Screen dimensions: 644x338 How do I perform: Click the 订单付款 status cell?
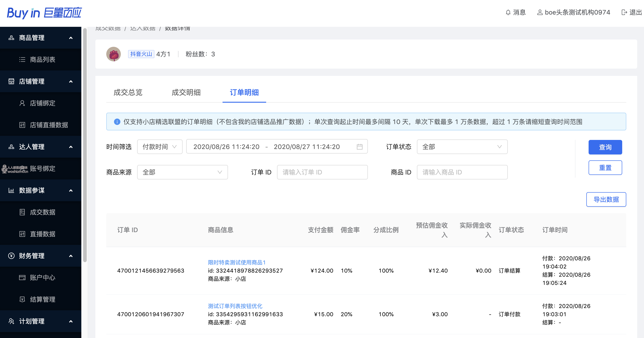[x=509, y=314]
